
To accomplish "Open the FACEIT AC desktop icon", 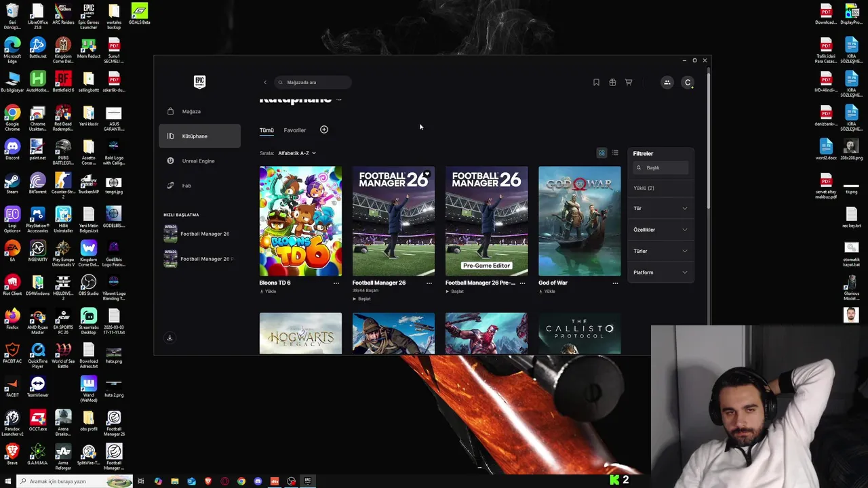I will [12, 352].
